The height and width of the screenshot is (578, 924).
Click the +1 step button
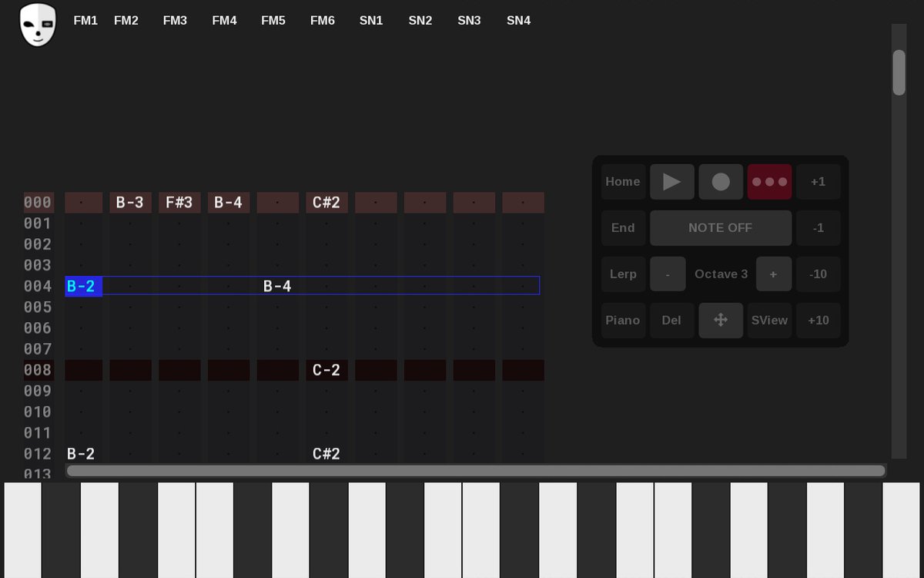point(819,182)
